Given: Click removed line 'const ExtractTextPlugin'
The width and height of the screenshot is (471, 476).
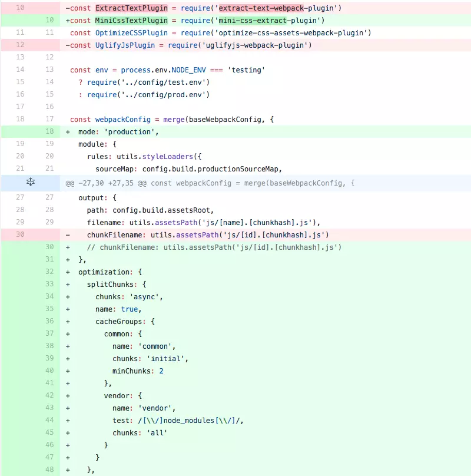Looking at the screenshot, I should tap(204, 8).
